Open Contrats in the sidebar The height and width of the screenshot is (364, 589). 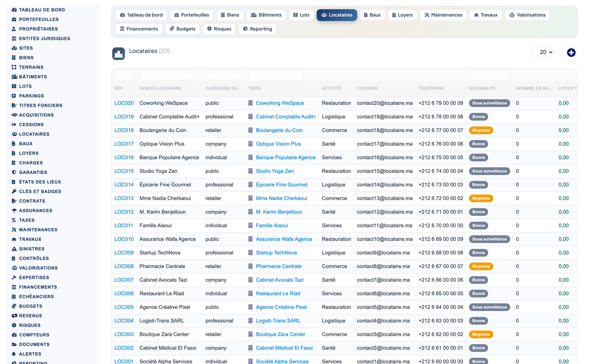coord(32,201)
